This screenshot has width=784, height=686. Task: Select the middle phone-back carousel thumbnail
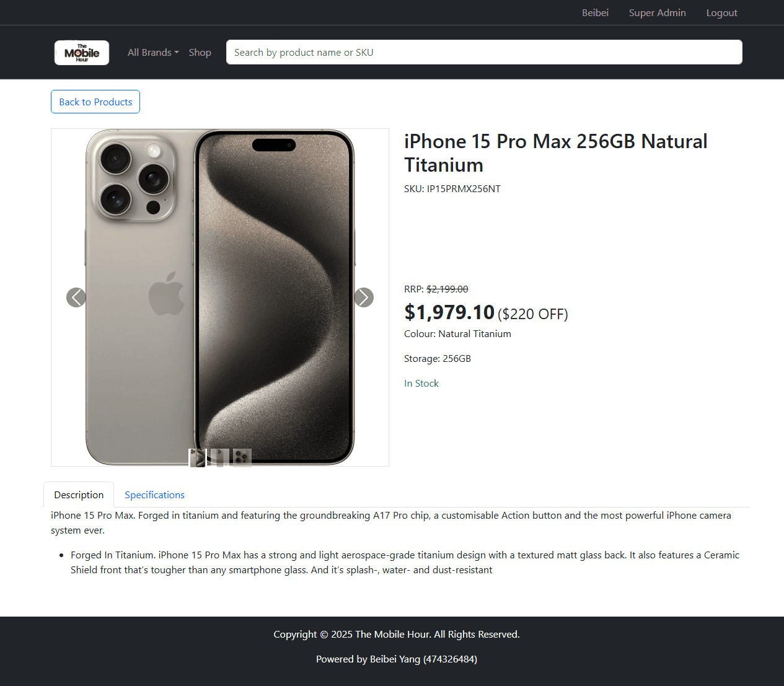[219, 458]
